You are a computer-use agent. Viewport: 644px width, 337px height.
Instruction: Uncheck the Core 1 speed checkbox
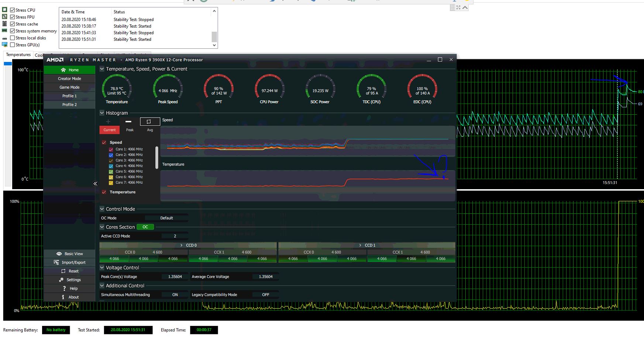click(111, 149)
